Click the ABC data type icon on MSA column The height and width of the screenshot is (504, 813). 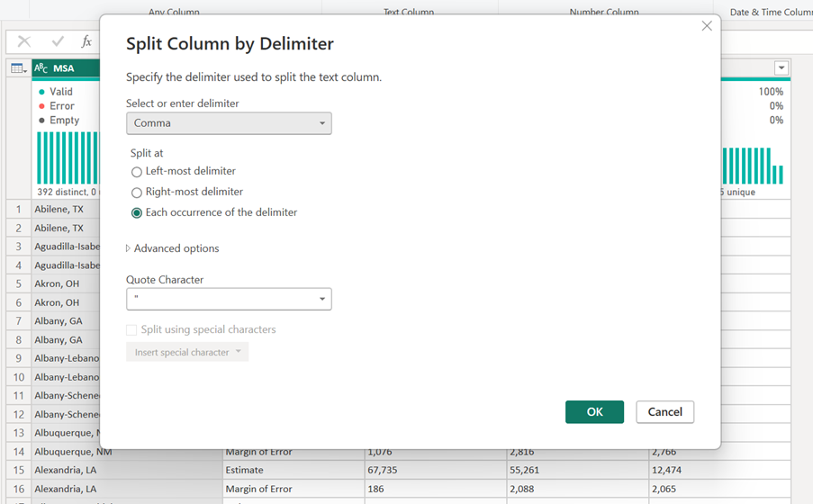pos(41,67)
